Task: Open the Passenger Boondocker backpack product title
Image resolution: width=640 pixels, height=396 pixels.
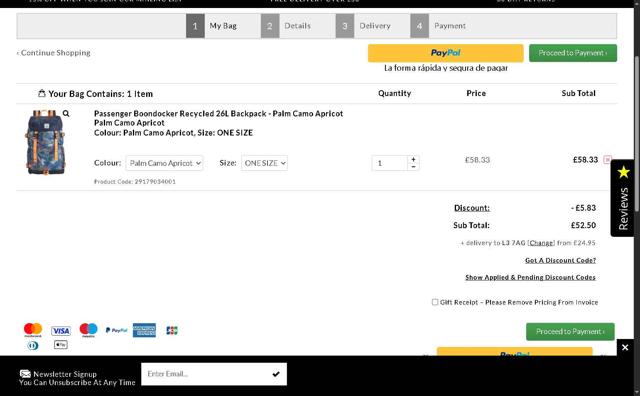Action: coord(218,113)
